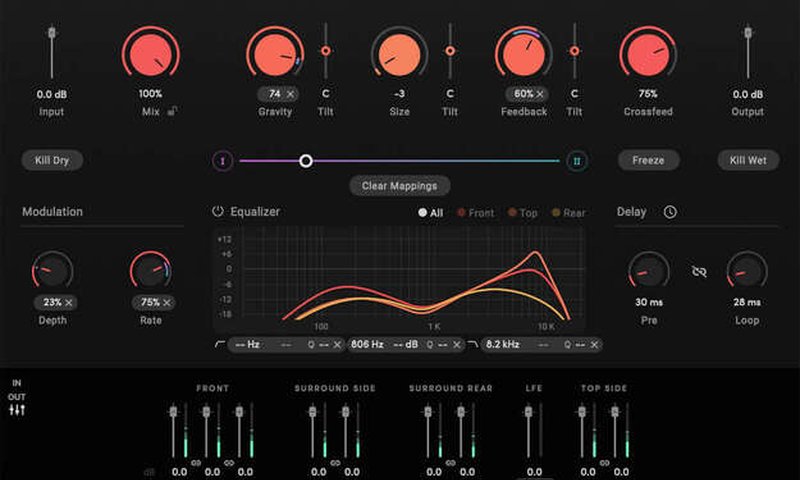The image size is (800, 480).
Task: Toggle the Equalizer power icon
Action: [218, 212]
